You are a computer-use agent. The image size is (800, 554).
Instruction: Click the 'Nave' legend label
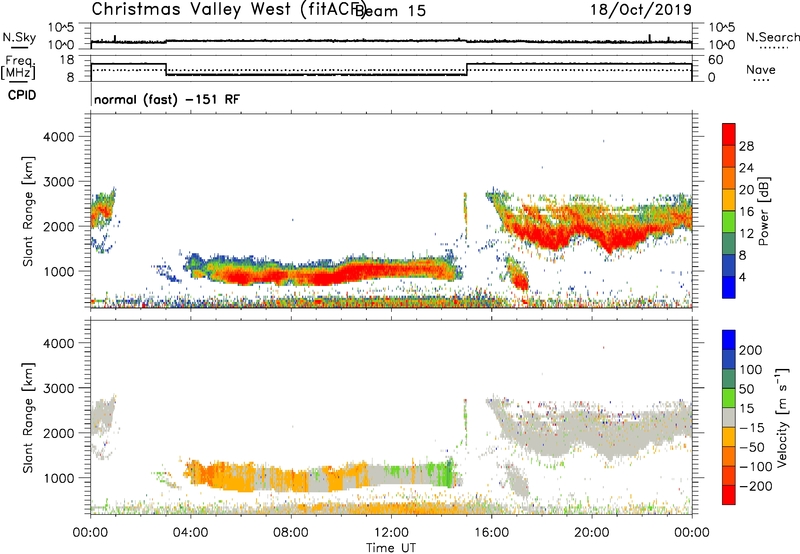coord(760,70)
